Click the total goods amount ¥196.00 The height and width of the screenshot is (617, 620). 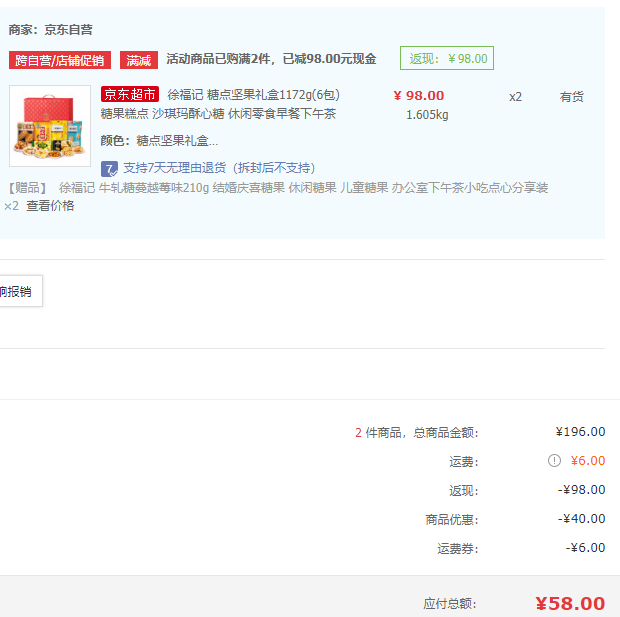coord(580,432)
